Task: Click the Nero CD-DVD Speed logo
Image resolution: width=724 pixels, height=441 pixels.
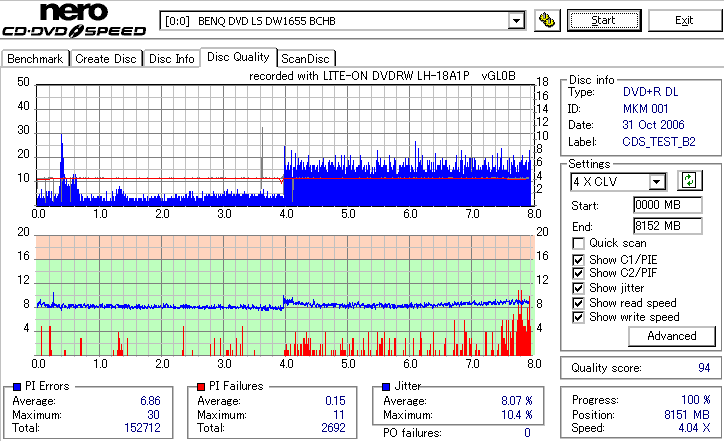Action: coord(74,20)
